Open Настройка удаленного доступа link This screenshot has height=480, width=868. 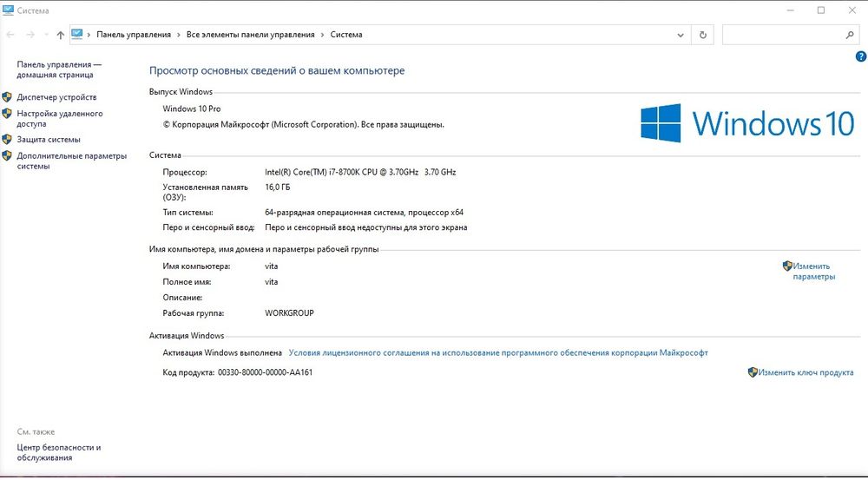(60, 118)
